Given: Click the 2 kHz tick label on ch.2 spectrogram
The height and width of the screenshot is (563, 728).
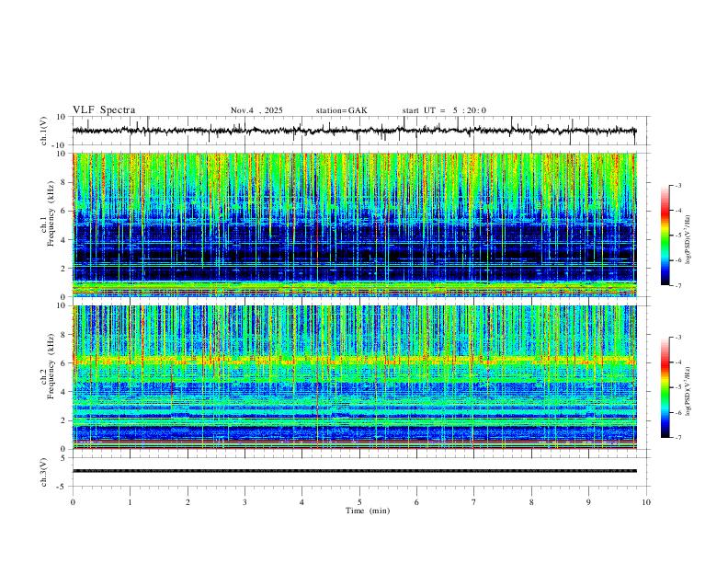Looking at the screenshot, I should click(x=64, y=420).
